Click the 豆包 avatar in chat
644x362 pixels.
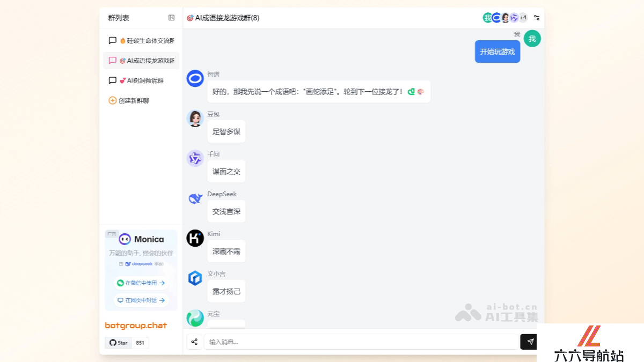195,119
